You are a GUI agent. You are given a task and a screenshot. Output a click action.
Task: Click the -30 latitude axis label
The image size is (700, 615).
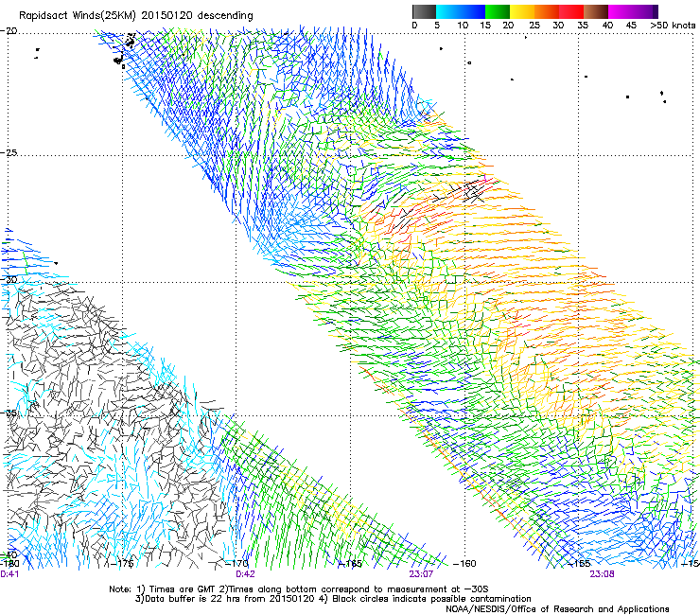pos(9,279)
